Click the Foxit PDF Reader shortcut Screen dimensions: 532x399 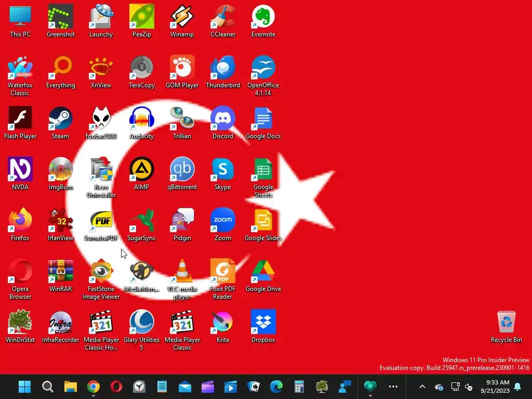point(223,280)
